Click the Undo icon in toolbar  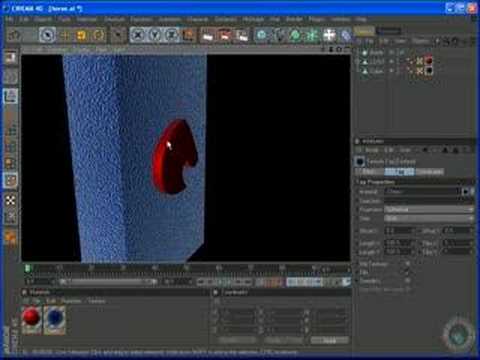(14, 35)
